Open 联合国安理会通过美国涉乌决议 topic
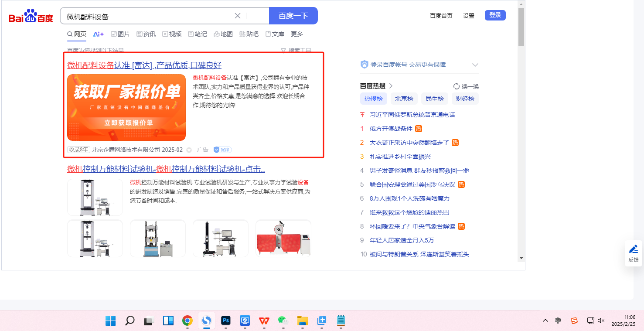Image resolution: width=644 pixels, height=331 pixels. [x=412, y=184]
